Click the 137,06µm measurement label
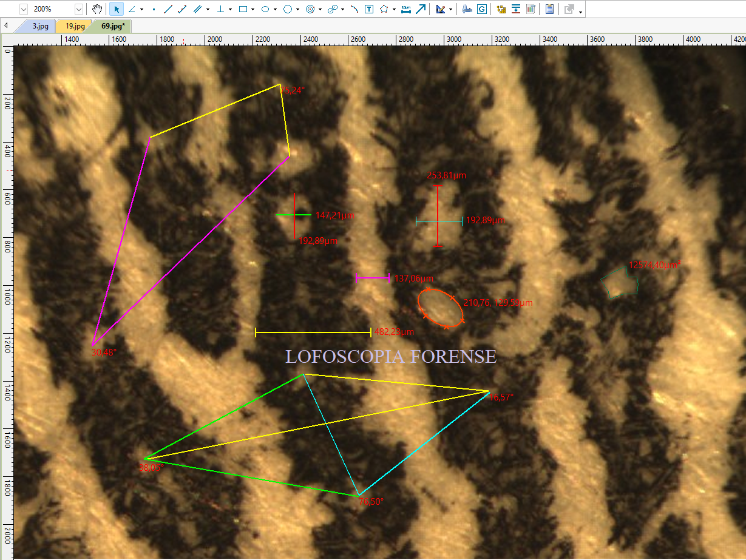The width and height of the screenshot is (746, 560). [x=415, y=278]
